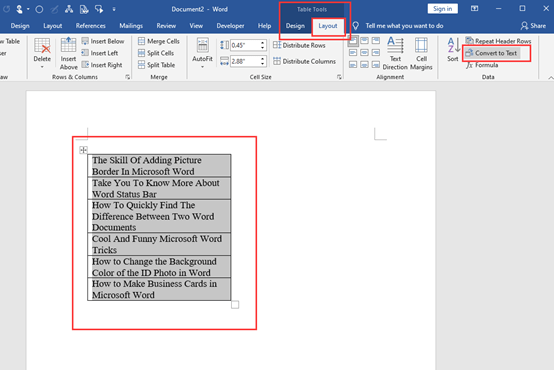Click the speech-bubble play icon in quick access toolbar
The width and height of the screenshot is (554, 370).
(x=99, y=9)
